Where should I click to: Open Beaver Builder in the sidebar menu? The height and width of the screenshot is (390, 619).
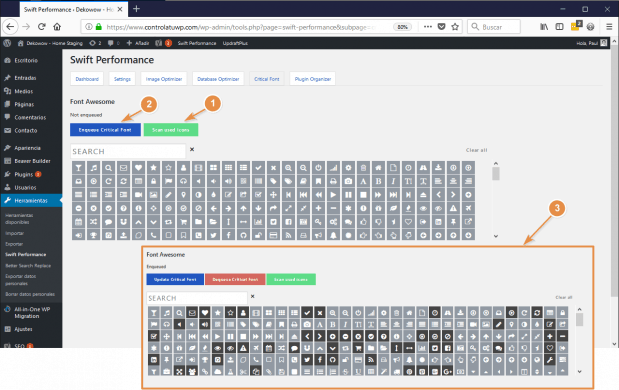coord(31,161)
